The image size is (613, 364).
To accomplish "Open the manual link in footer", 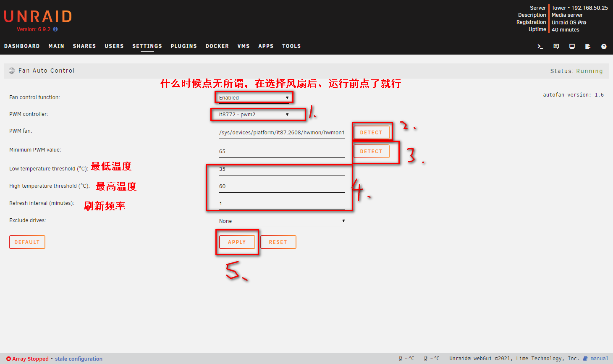I will pos(599,359).
